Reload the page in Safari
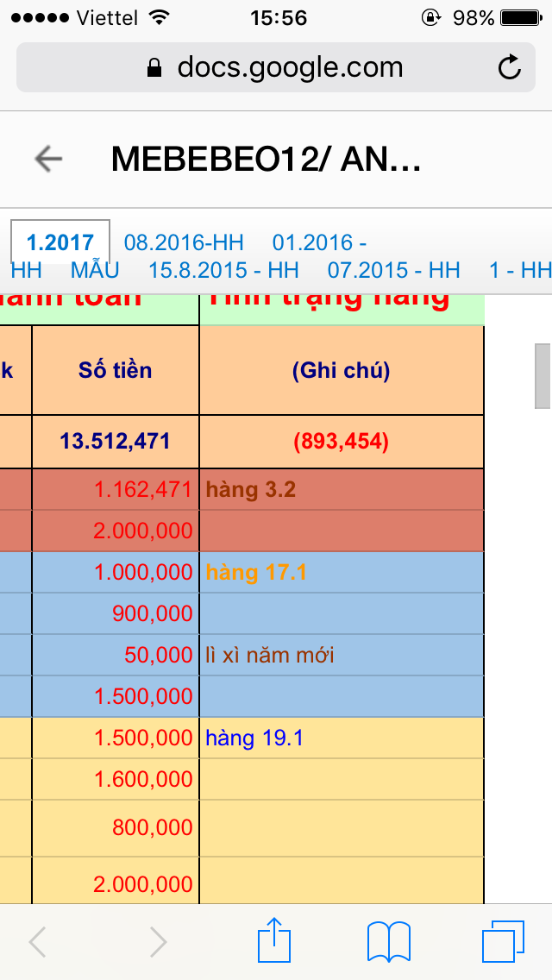Image resolution: width=552 pixels, height=980 pixels. (510, 67)
